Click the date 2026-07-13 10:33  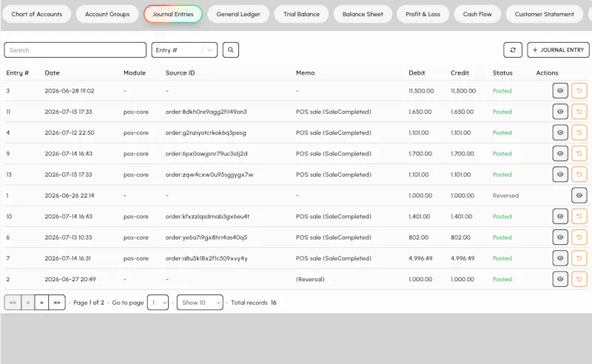click(x=68, y=237)
